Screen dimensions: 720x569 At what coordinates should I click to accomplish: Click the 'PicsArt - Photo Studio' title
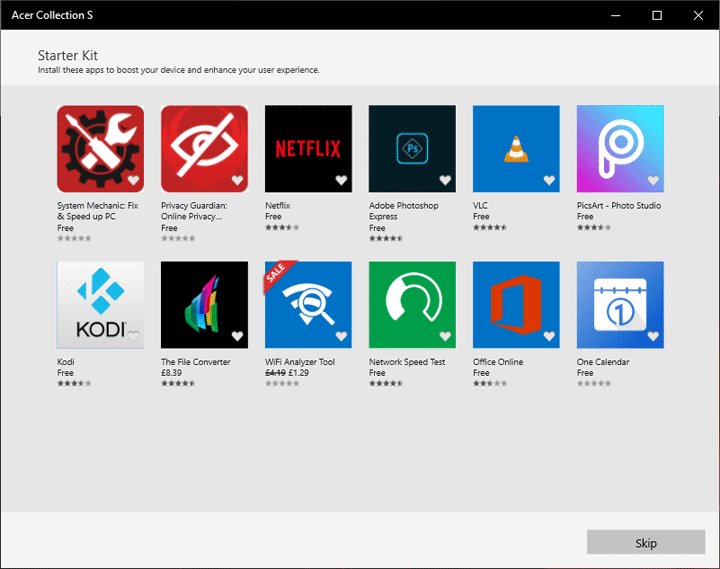tap(619, 205)
